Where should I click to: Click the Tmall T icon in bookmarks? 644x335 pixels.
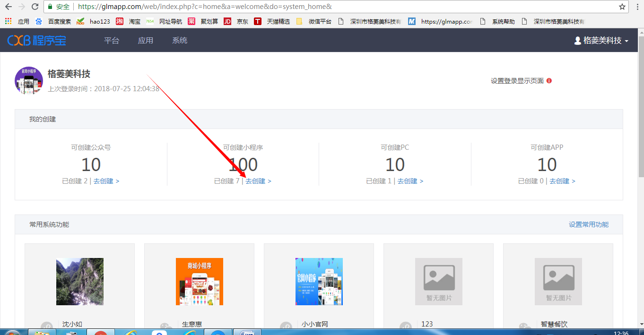click(x=258, y=21)
